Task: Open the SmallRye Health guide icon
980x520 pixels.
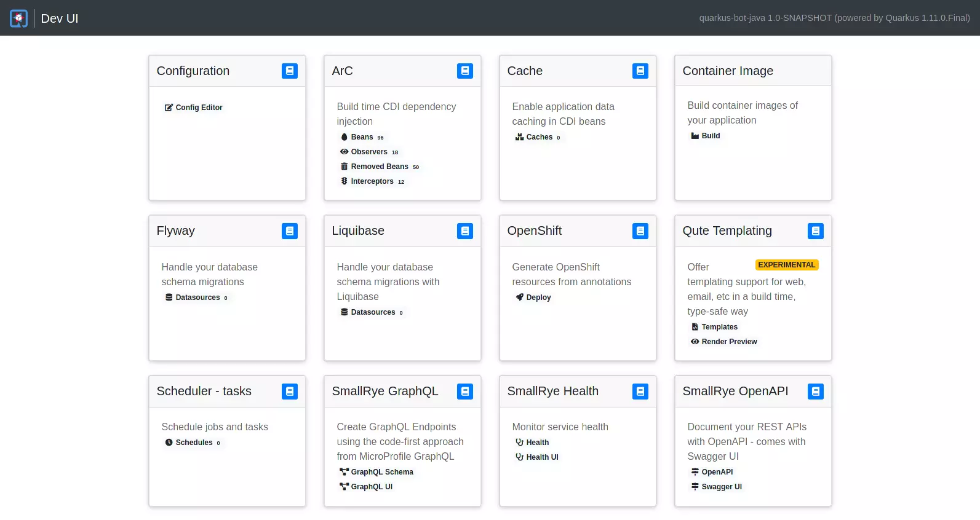Action: coord(640,392)
